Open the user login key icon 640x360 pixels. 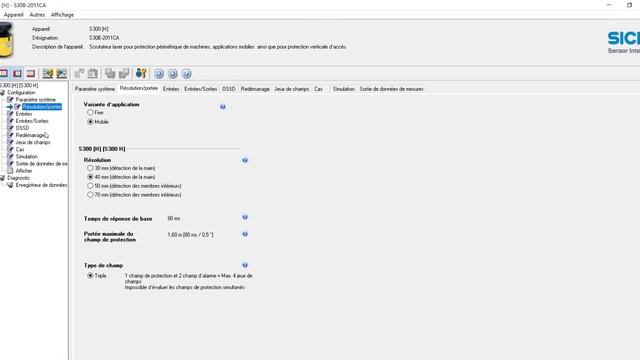141,73
